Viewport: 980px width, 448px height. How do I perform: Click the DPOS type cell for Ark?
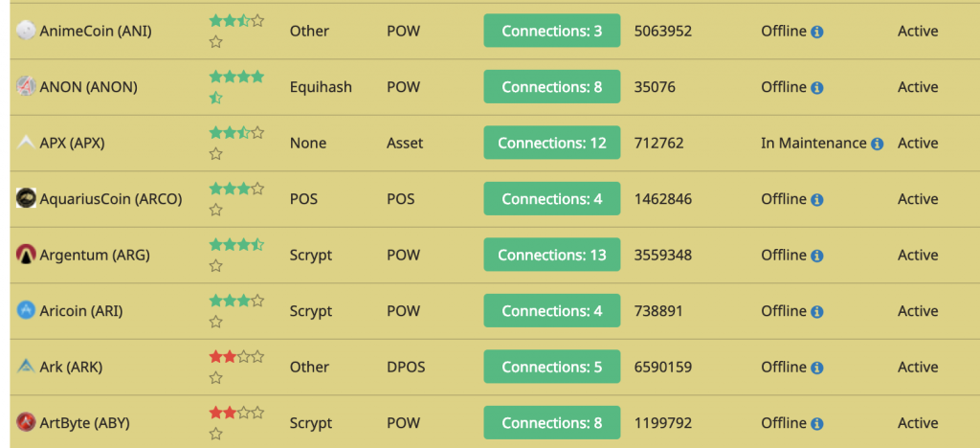point(406,367)
